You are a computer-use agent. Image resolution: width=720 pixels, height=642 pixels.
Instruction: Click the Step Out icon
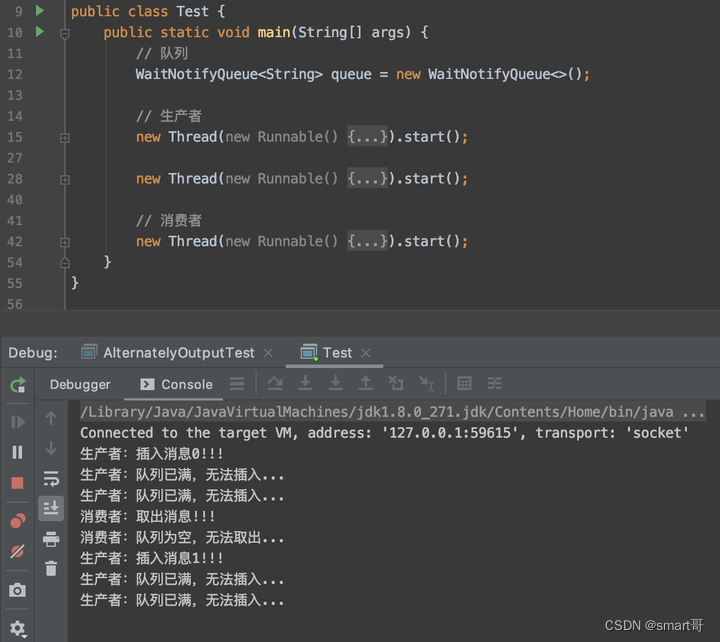click(x=366, y=383)
